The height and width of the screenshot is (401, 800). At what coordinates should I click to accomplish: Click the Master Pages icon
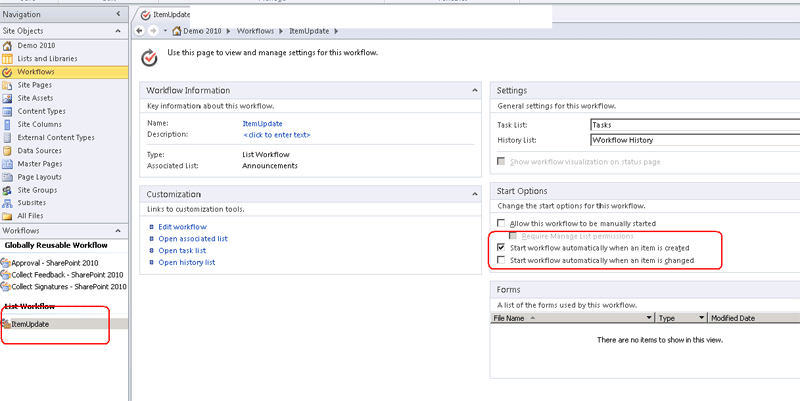point(8,163)
